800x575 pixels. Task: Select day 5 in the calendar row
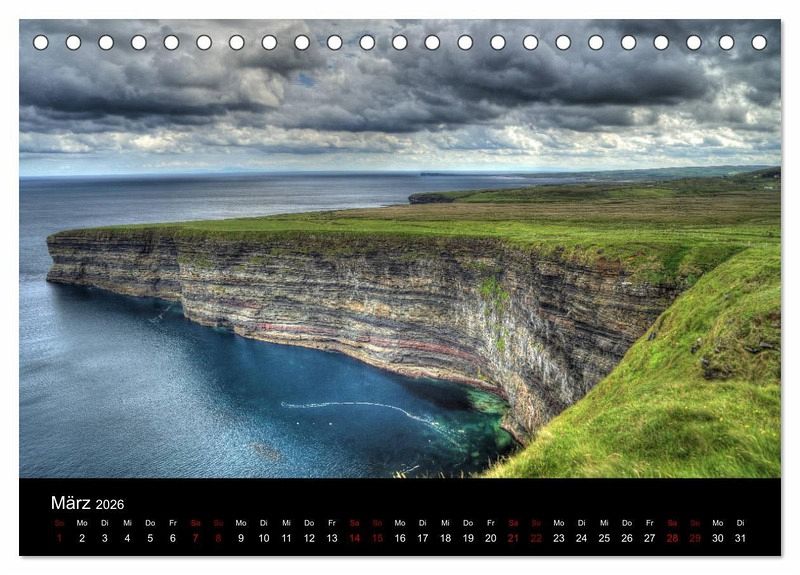pos(150,538)
